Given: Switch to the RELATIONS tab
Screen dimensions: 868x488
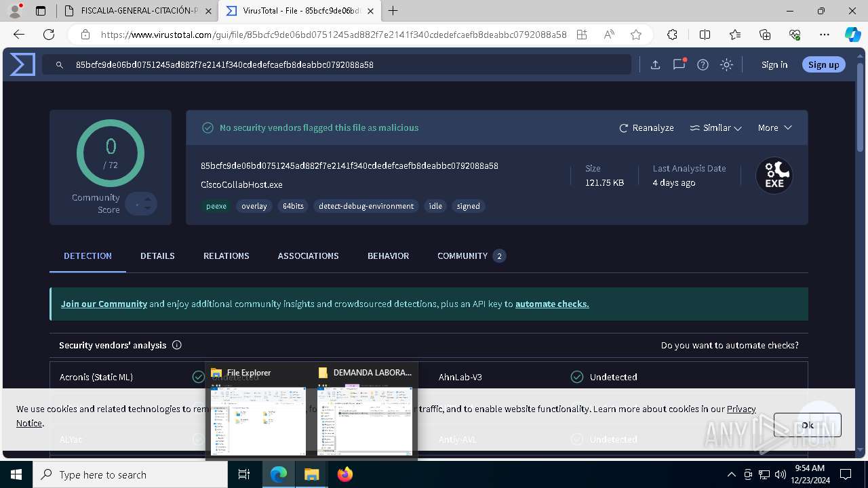Looking at the screenshot, I should coord(226,256).
